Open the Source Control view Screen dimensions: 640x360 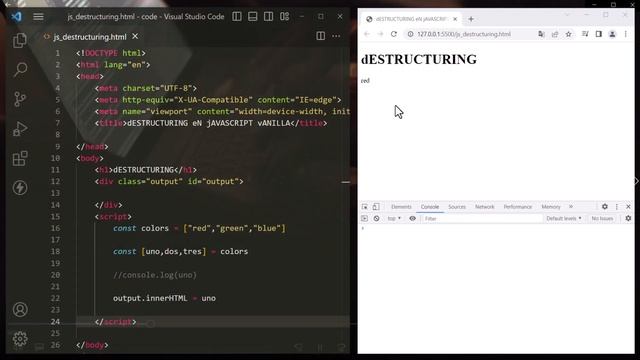pyautogui.click(x=20, y=99)
